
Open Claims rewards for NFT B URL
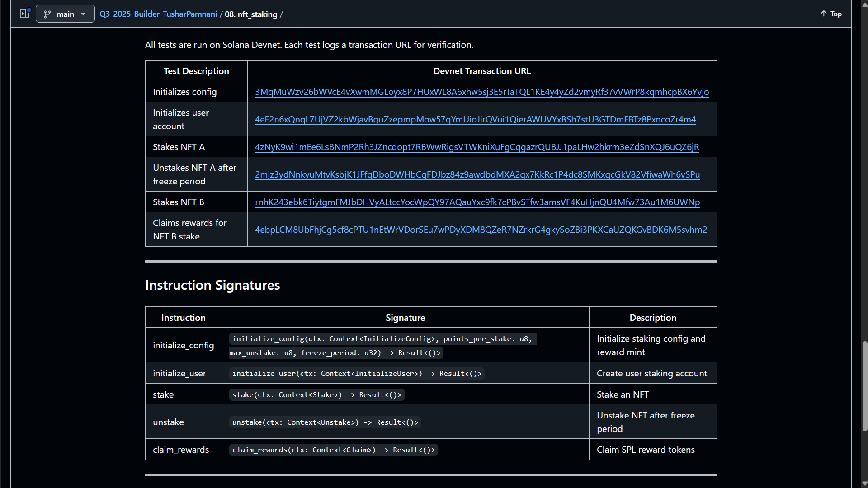[481, 230]
